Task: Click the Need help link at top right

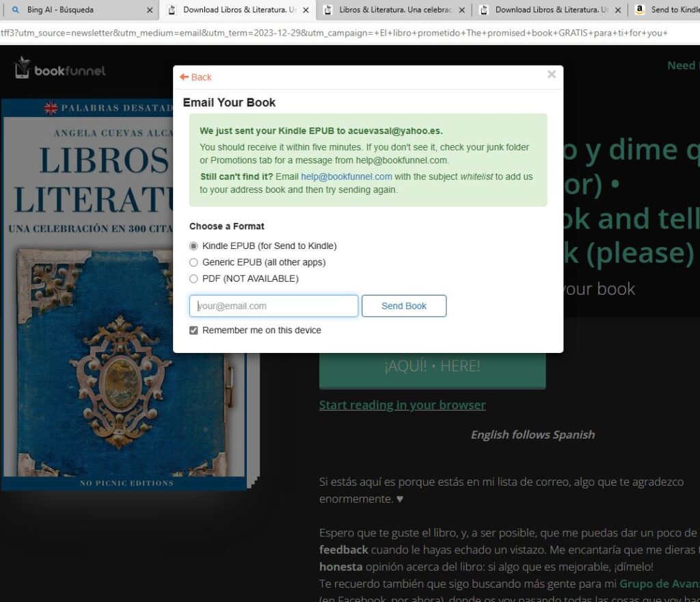Action: click(x=683, y=66)
